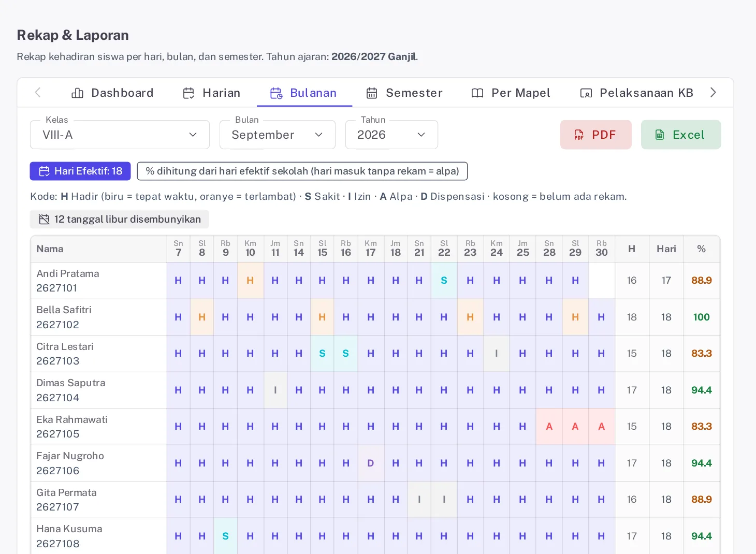Click student name Eka Rahmawati
756x554 pixels.
pos(72,419)
